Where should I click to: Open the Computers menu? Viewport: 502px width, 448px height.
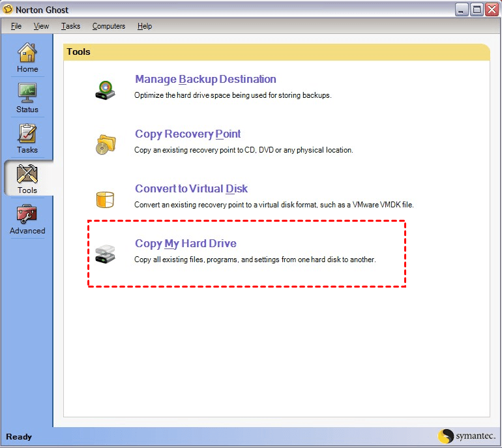click(109, 26)
